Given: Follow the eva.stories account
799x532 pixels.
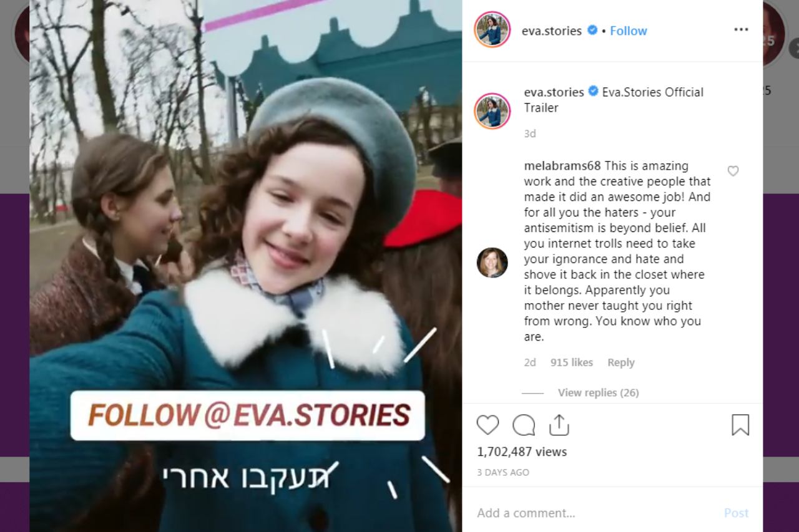Looking at the screenshot, I should pos(629,31).
